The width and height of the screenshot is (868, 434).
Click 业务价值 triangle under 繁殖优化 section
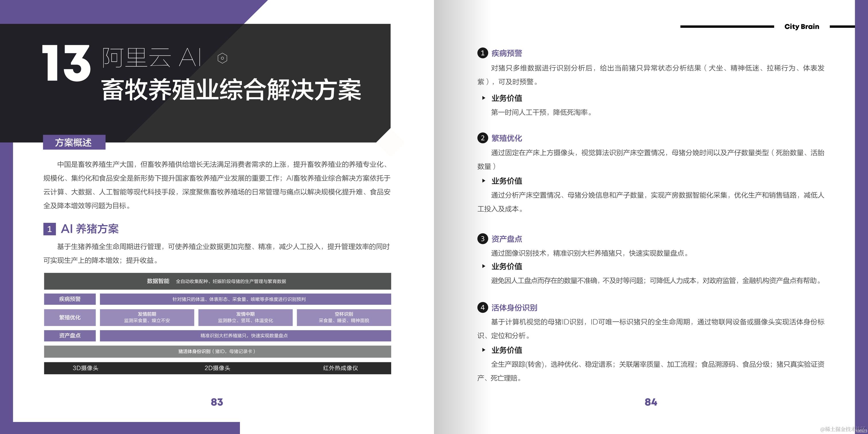(x=484, y=181)
